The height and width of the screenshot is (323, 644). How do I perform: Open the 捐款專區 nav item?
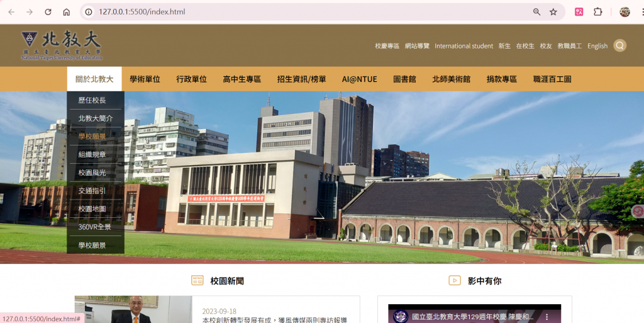point(501,79)
